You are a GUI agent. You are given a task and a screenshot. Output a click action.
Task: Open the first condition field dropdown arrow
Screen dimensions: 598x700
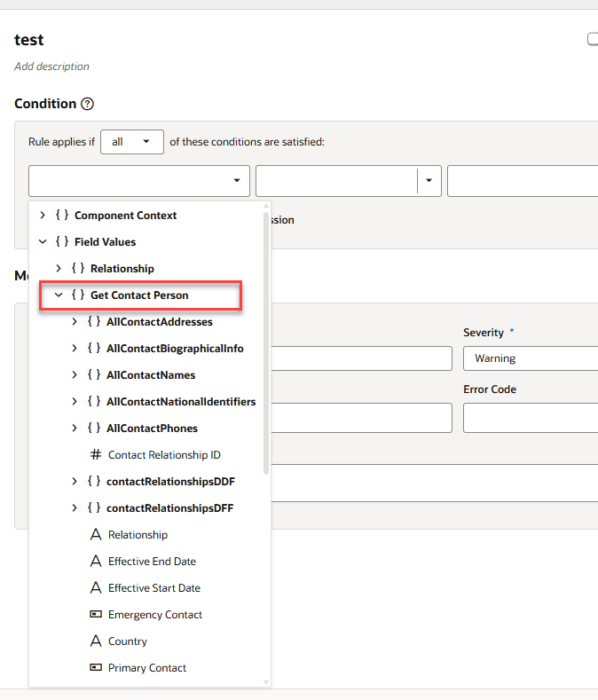tap(237, 180)
